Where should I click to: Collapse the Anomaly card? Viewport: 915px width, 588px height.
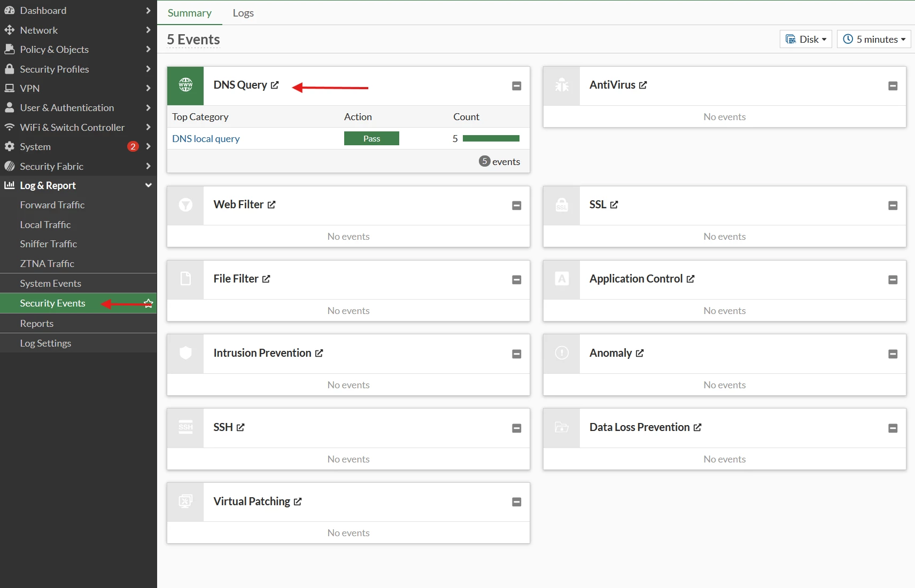893,354
